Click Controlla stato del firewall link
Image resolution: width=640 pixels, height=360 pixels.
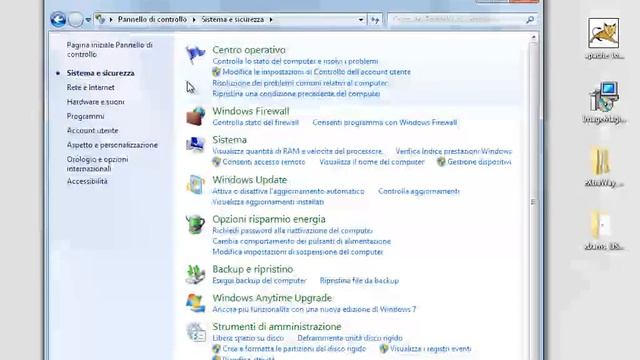256,122
